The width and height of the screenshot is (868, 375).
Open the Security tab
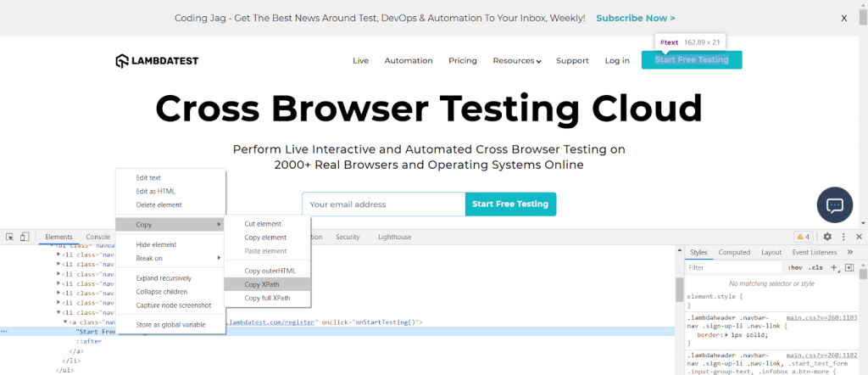[348, 237]
